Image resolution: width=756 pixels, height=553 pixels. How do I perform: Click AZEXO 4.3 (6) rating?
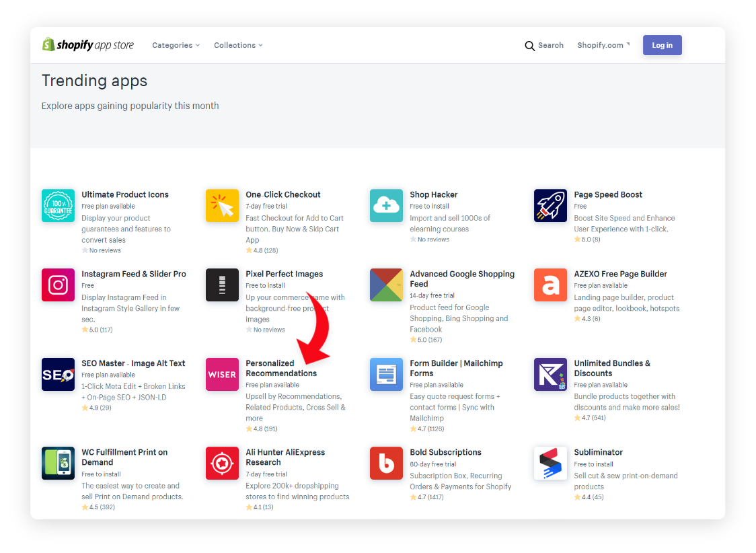tap(587, 319)
